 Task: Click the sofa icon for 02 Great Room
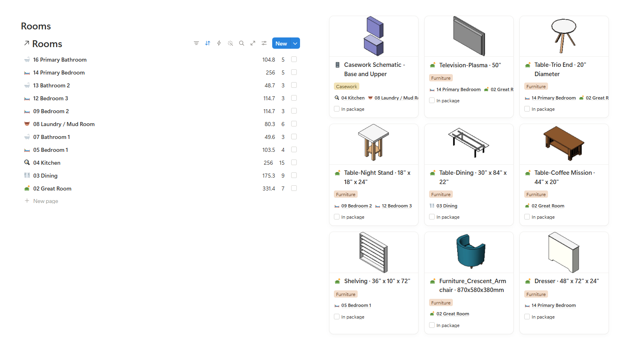27,188
